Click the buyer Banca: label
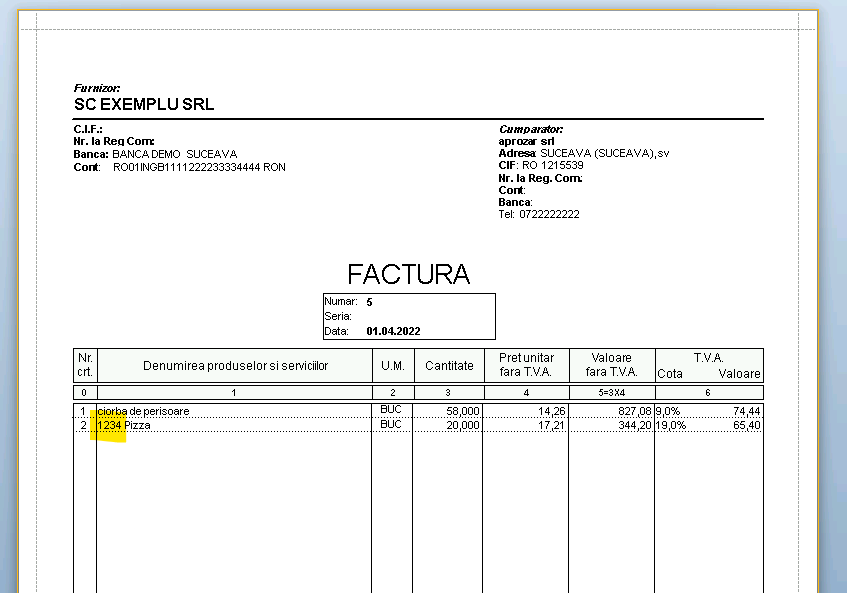Image resolution: width=847 pixels, height=593 pixels. click(515, 203)
